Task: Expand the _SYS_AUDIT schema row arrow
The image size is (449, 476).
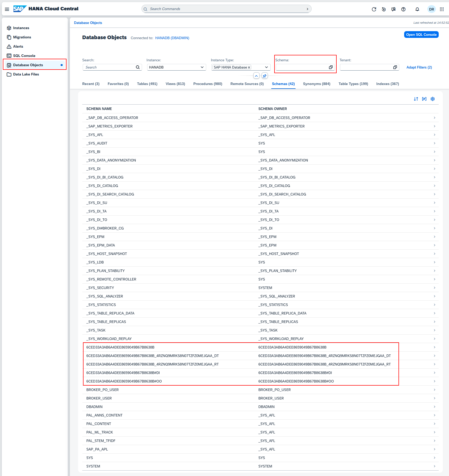Action: click(435, 143)
